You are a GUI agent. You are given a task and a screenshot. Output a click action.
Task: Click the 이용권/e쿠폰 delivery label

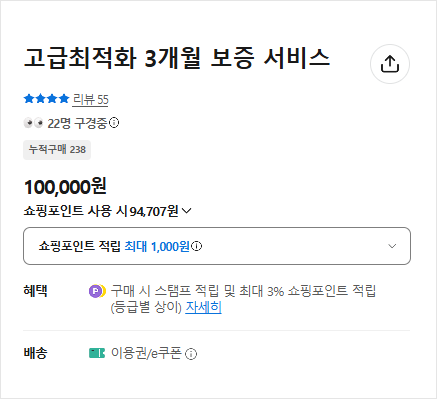click(146, 353)
